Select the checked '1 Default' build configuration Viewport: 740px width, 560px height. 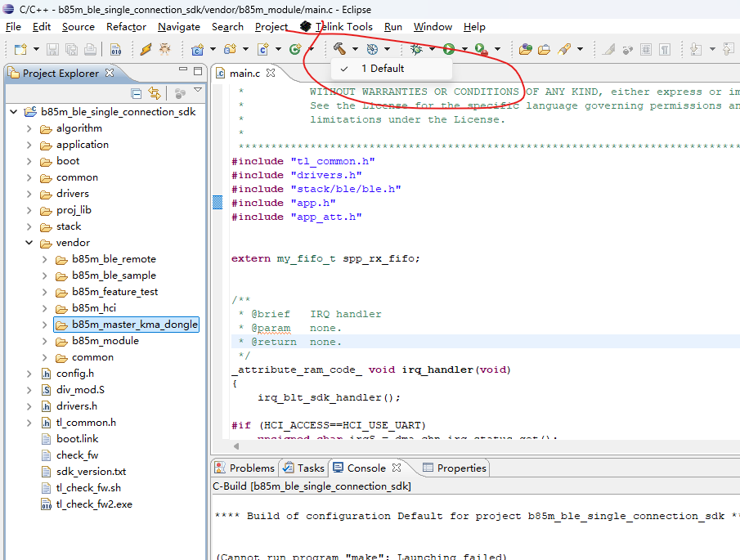[391, 69]
